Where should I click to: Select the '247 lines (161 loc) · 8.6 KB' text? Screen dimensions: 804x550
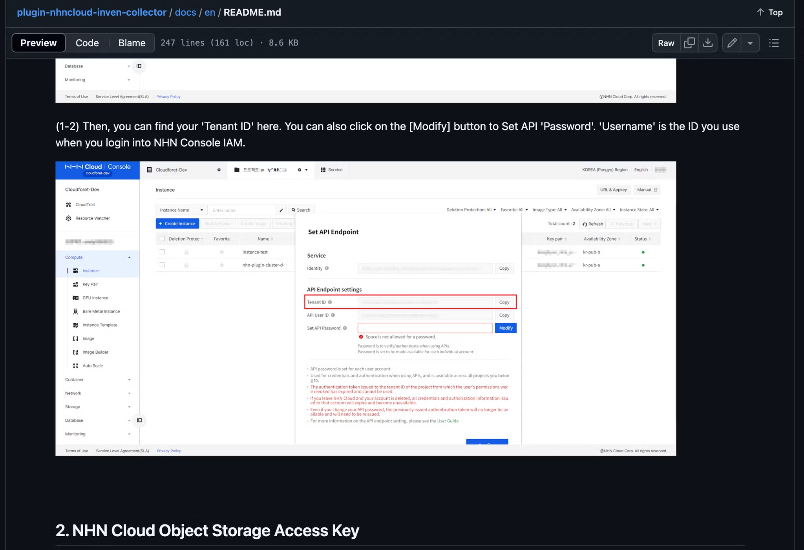click(x=229, y=43)
